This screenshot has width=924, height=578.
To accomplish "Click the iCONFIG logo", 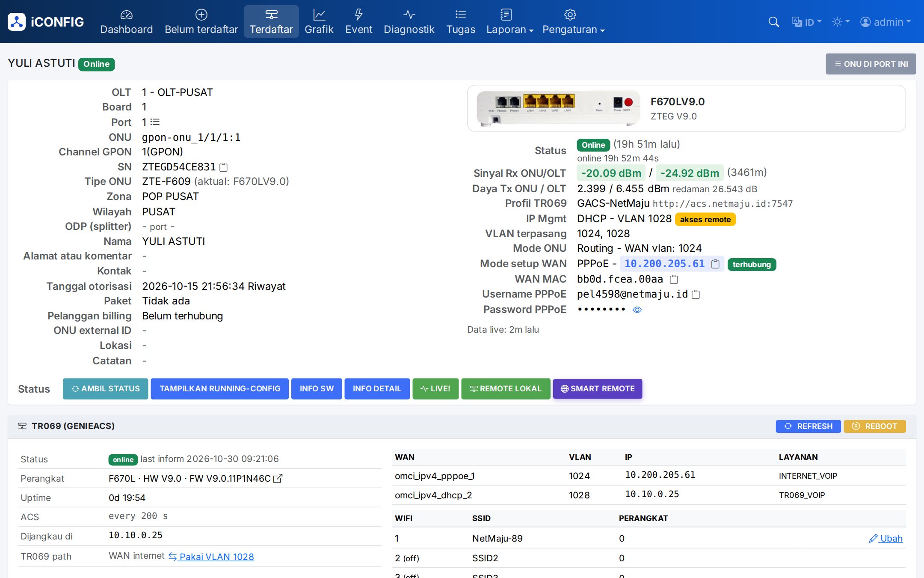I will pyautogui.click(x=45, y=22).
